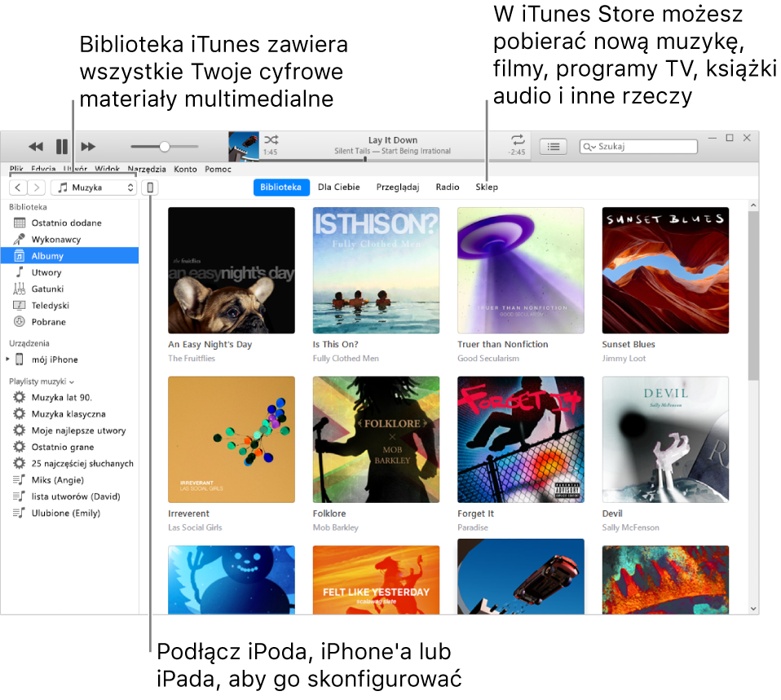
Task: Select the Wykonawcy sidebar icon
Action: point(18,239)
